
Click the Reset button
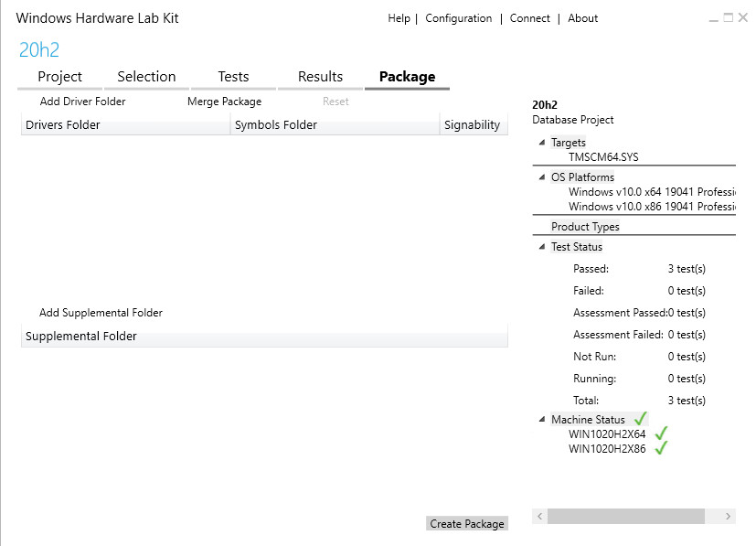335,102
